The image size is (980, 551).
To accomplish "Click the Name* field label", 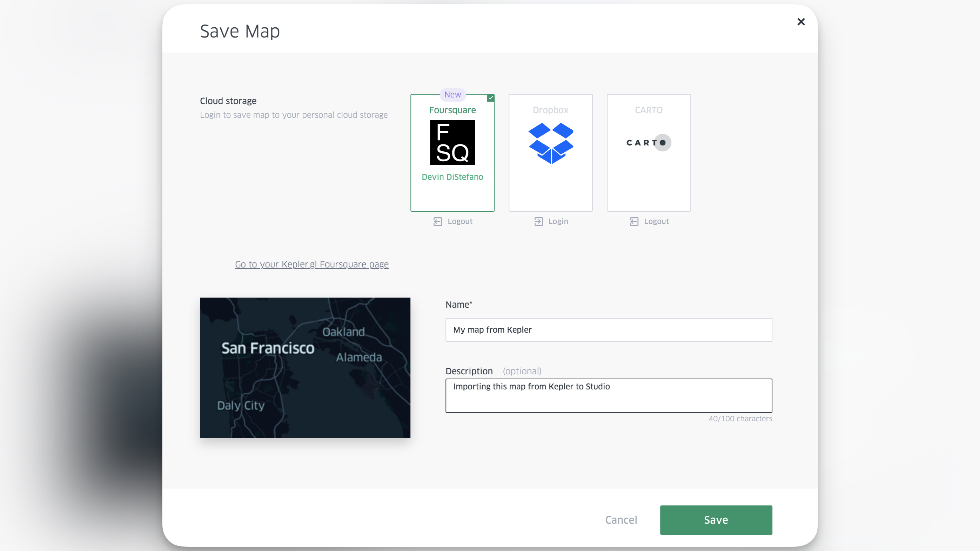I will [x=459, y=305].
